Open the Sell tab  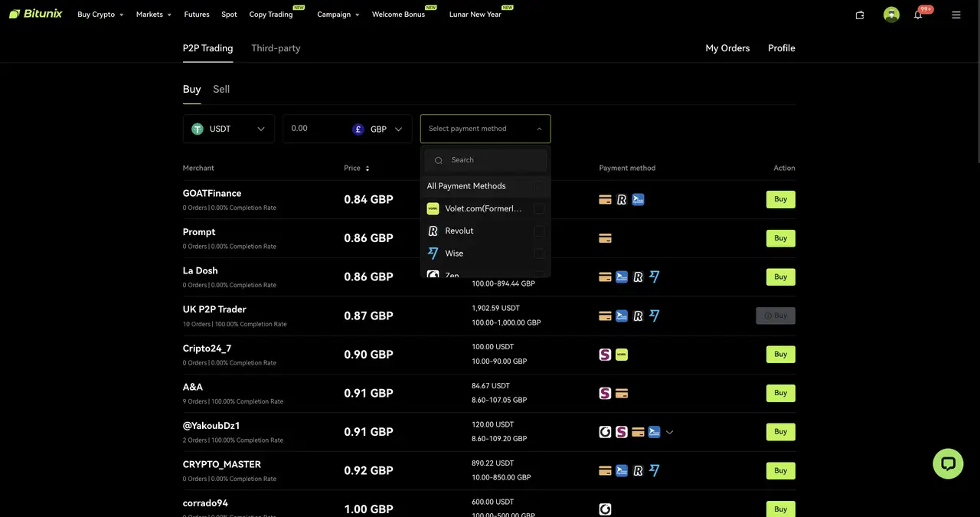pyautogui.click(x=220, y=89)
